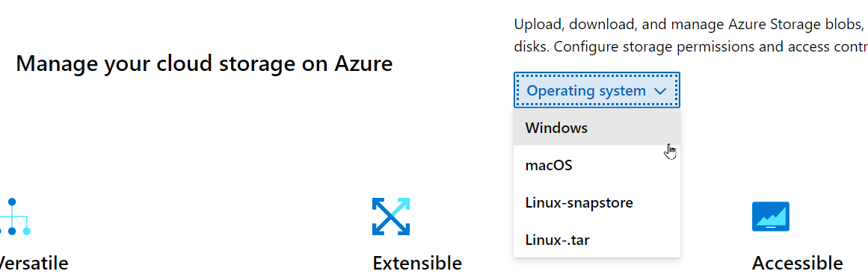Image resolution: width=868 pixels, height=280 pixels.
Task: Open the Operating system dropdown
Action: click(x=597, y=90)
